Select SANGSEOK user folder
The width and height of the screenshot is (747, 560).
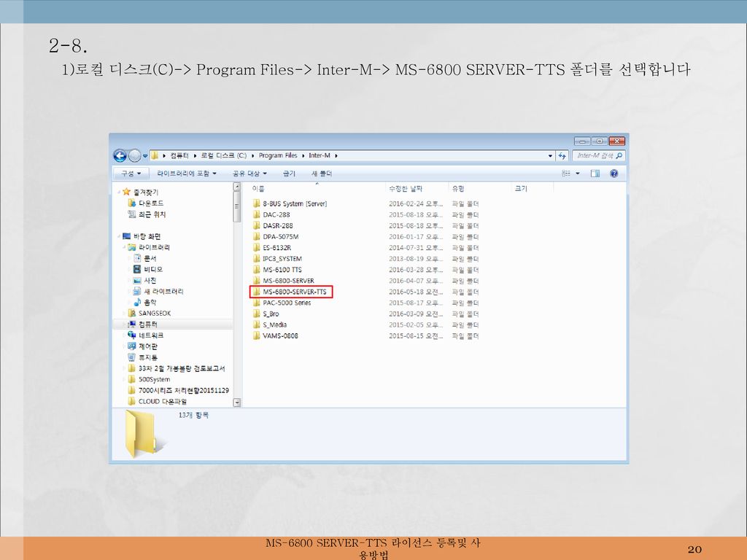pos(155,313)
